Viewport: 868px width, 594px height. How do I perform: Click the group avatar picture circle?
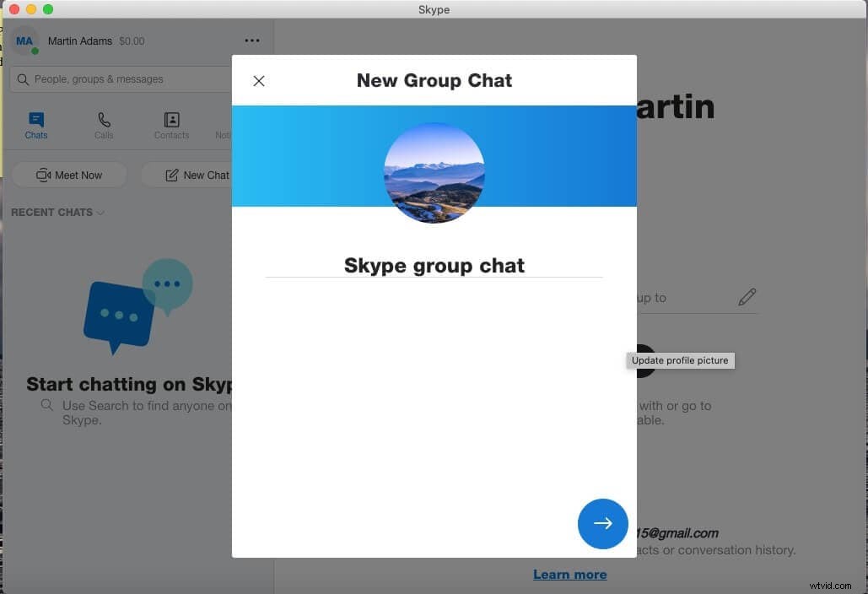click(434, 173)
